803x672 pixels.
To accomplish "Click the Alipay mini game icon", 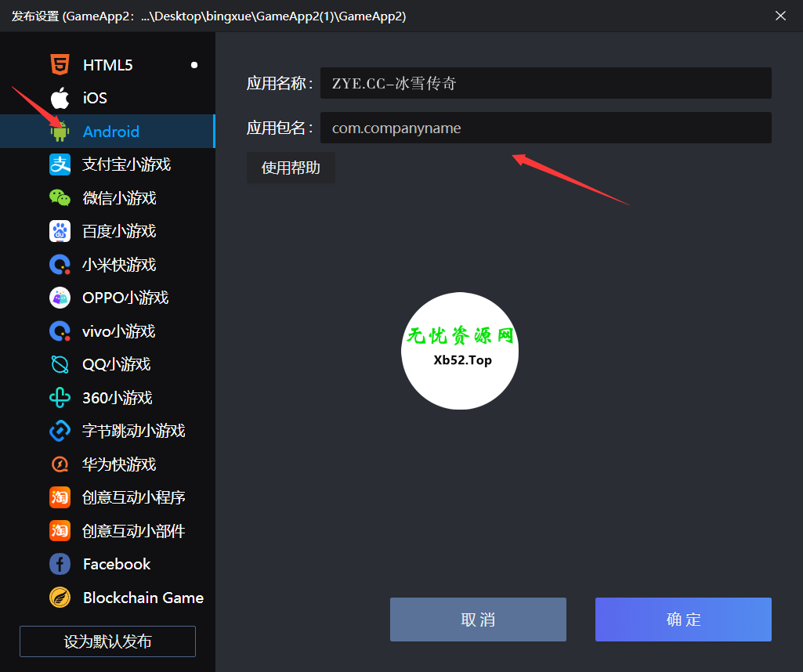I will (x=60, y=164).
